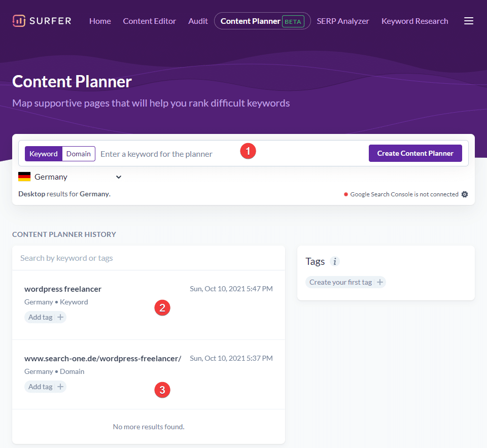Click the plus icon on Create your first tag

(x=379, y=282)
